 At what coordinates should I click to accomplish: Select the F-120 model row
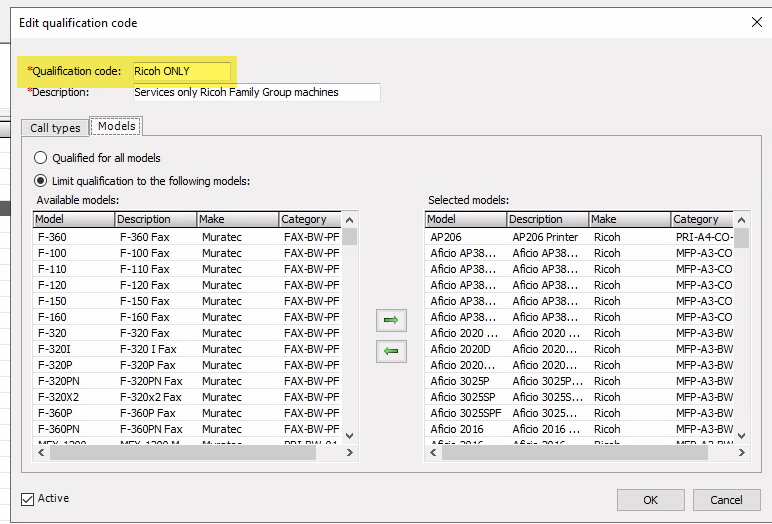point(188,285)
